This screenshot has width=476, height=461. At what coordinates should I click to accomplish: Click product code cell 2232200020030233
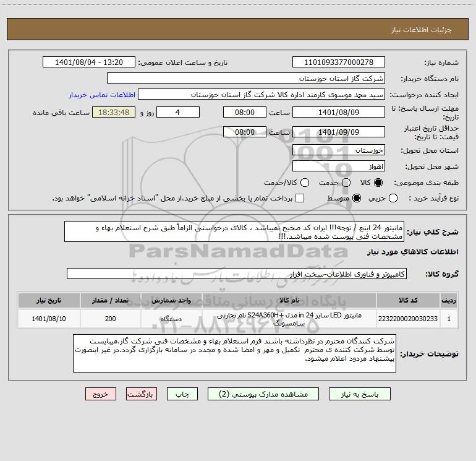408,319
